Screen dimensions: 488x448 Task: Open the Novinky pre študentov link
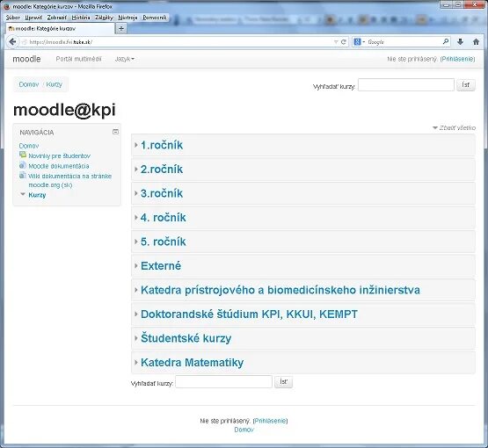click(60, 155)
